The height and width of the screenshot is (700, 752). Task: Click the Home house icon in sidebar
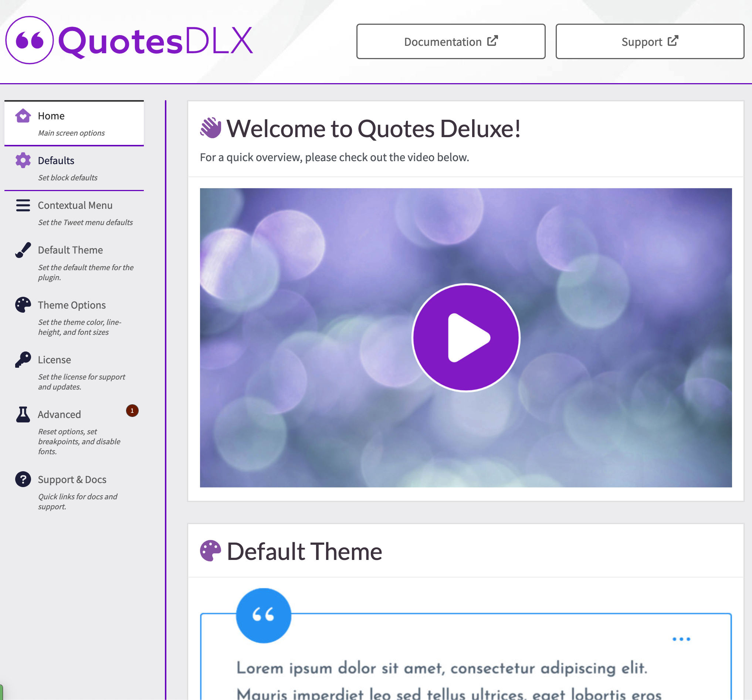click(23, 116)
